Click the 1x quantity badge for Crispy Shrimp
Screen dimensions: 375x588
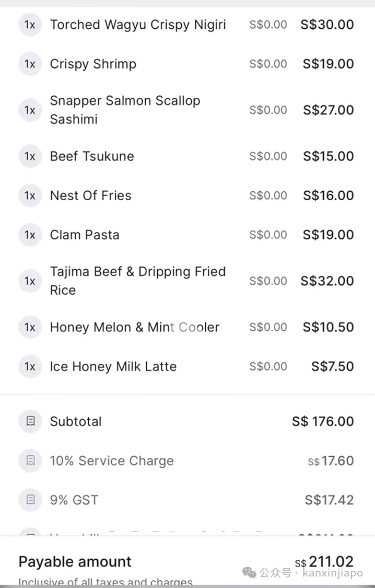click(30, 64)
